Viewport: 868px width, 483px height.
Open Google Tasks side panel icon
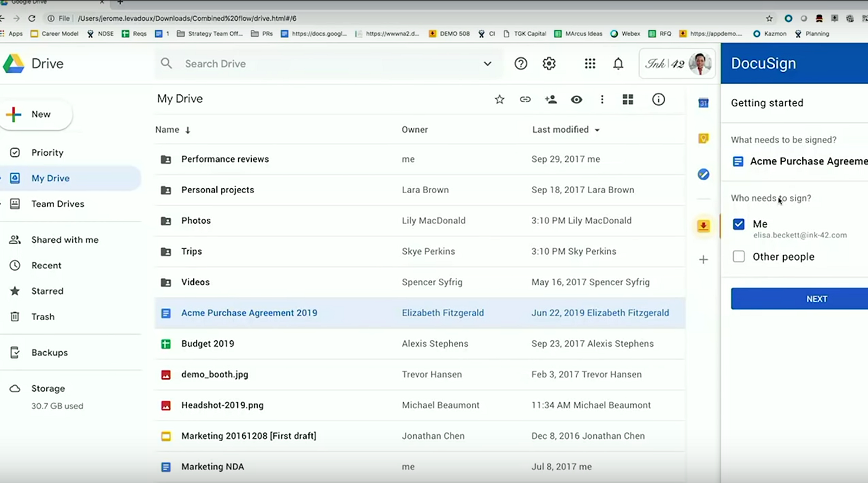(x=704, y=174)
